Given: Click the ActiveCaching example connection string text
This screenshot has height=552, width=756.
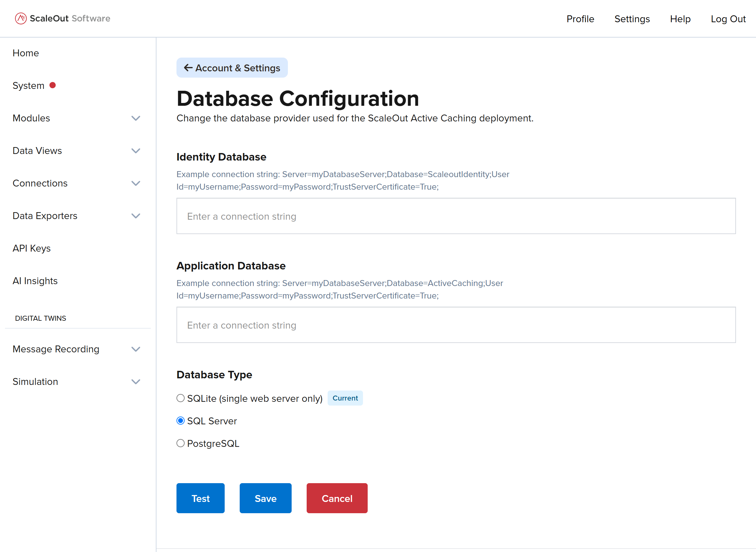Looking at the screenshot, I should pos(340,289).
